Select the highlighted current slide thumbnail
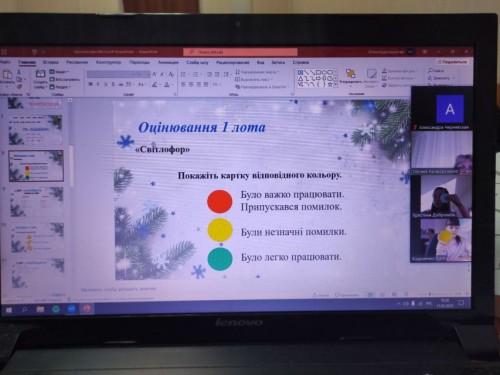This screenshot has height=375, width=500. [x=36, y=166]
